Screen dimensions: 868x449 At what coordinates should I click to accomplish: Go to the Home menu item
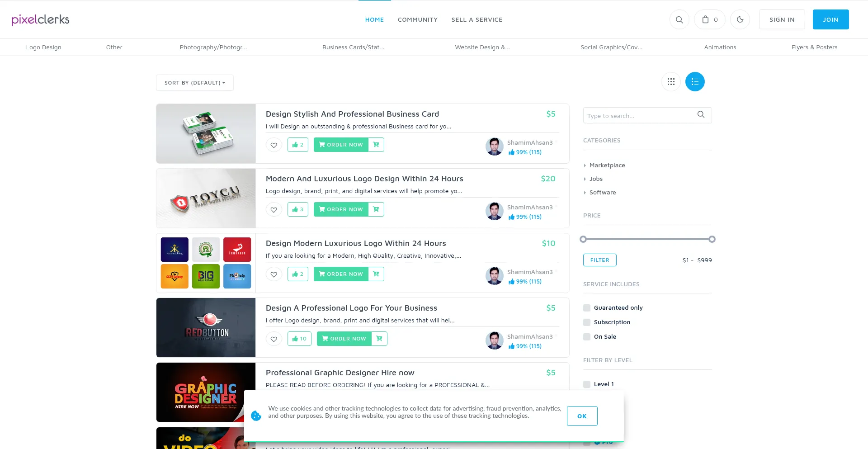pyautogui.click(x=374, y=20)
